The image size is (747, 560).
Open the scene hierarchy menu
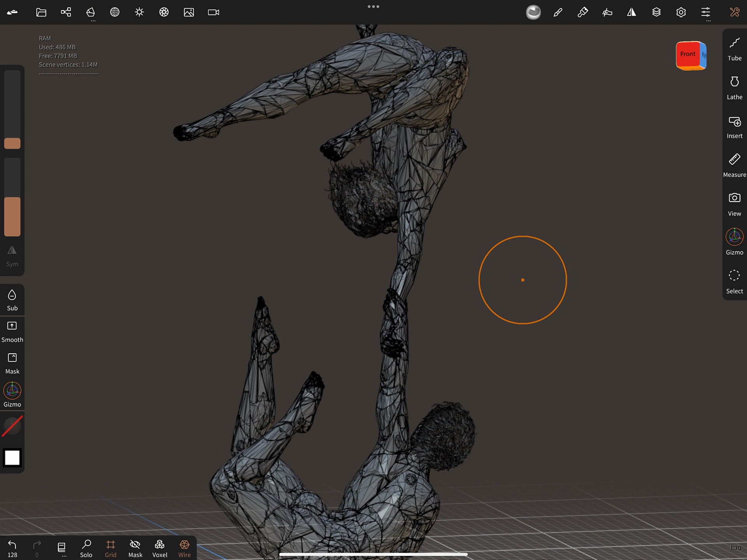point(66,12)
